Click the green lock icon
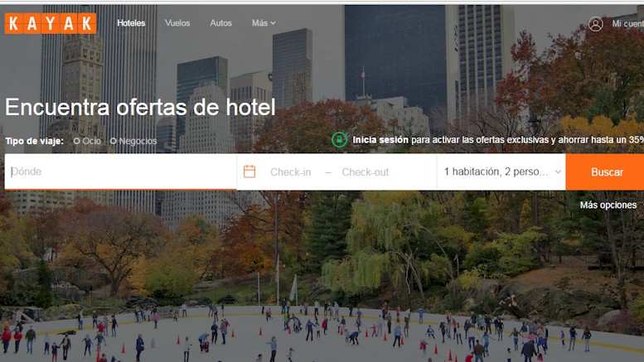This screenshot has height=362, width=644. [339, 140]
